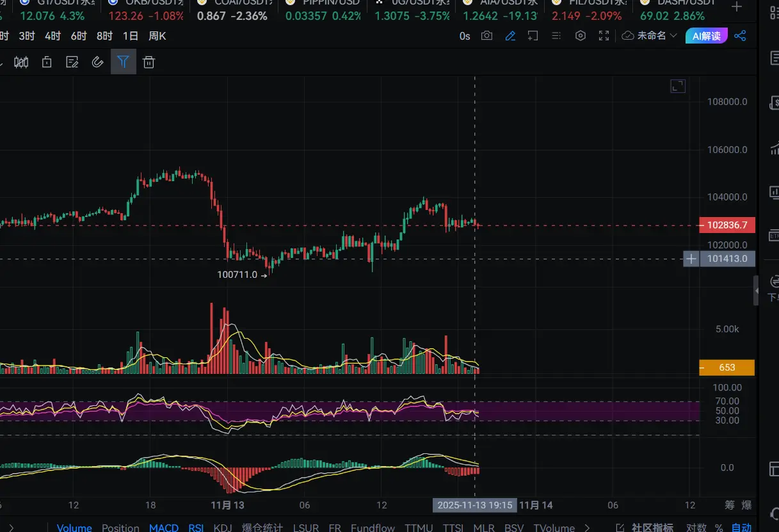The height and width of the screenshot is (532, 779).
Task: Open the external community indicators icon
Action: point(620,528)
